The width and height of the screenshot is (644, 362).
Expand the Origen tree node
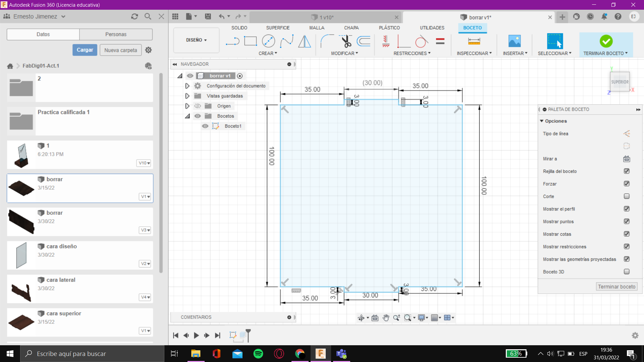click(187, 106)
